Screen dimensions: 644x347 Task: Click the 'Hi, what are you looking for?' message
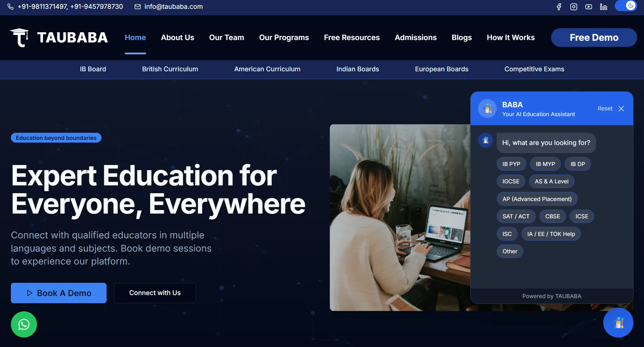pos(546,143)
